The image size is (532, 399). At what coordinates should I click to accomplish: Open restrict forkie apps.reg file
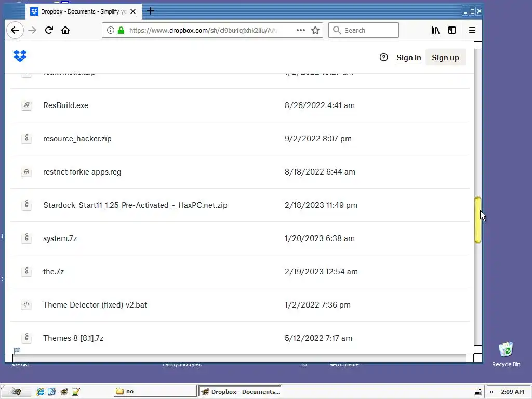[x=82, y=172]
